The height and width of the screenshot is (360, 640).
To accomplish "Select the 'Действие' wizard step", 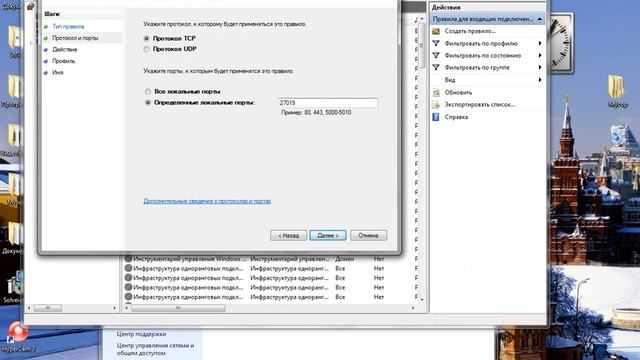I will coord(64,49).
